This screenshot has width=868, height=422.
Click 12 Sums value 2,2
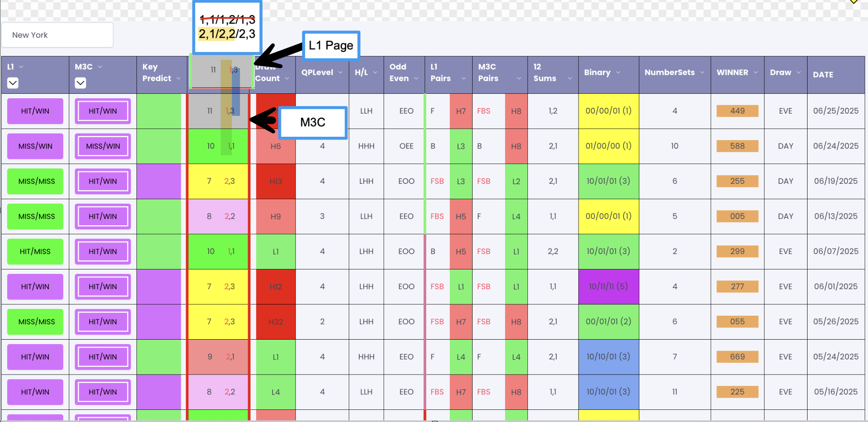coord(553,252)
